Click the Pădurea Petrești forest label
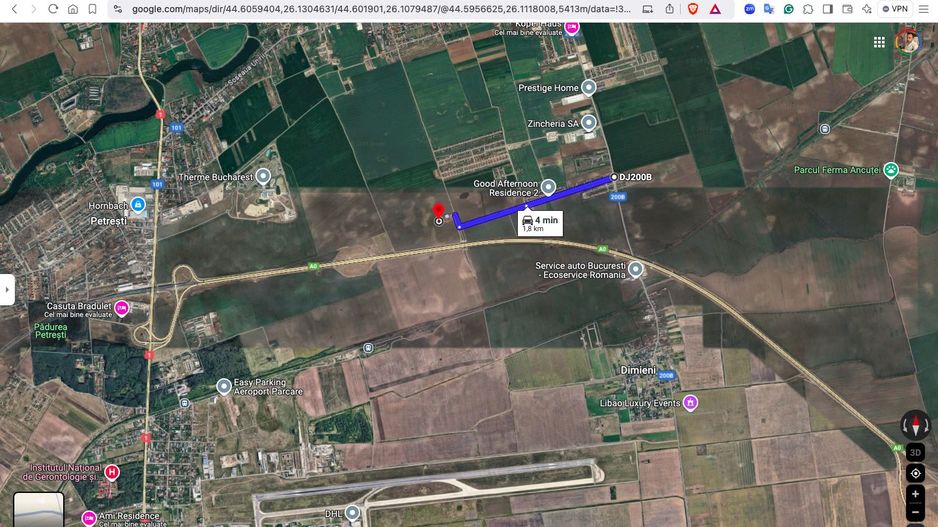Viewport: 938px width, 527px height. coord(51,331)
